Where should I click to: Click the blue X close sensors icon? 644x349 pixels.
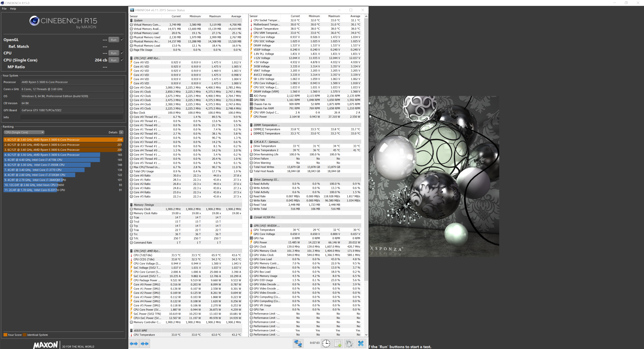tap(360, 343)
